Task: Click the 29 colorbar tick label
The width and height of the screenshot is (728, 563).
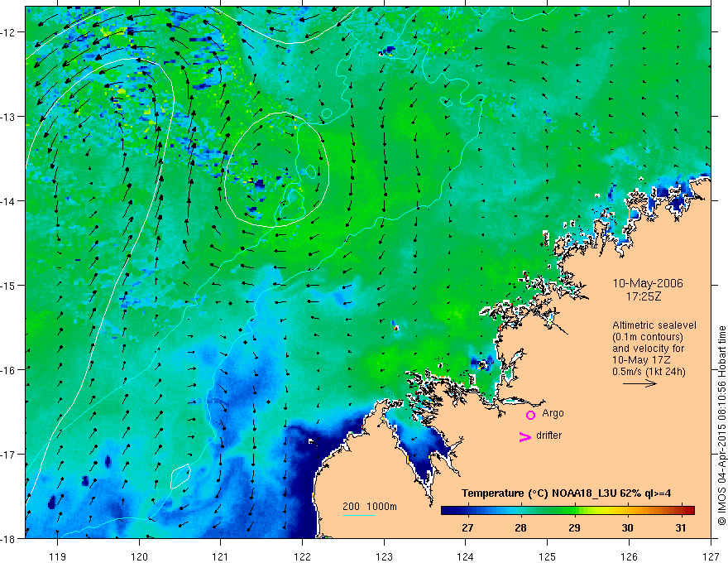Action: point(574,527)
